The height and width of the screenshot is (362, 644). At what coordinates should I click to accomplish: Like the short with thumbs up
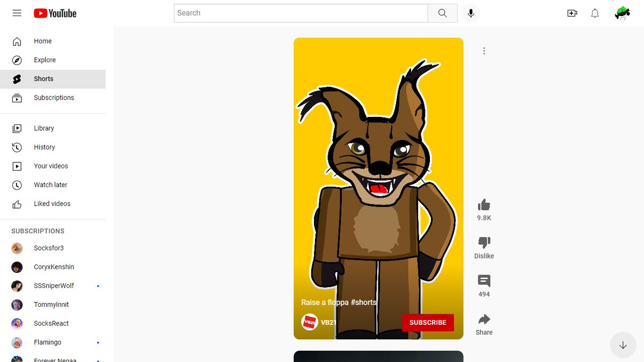(484, 205)
